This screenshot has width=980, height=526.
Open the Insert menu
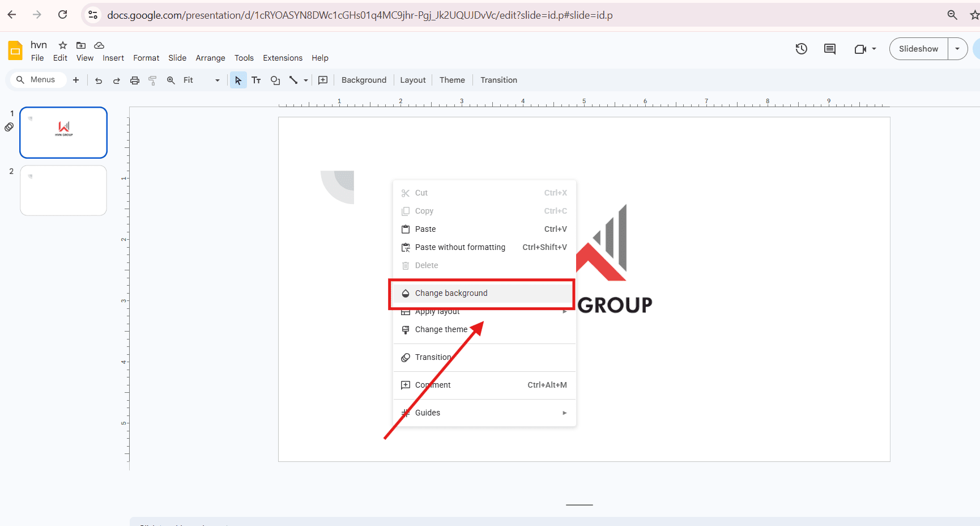click(x=113, y=58)
